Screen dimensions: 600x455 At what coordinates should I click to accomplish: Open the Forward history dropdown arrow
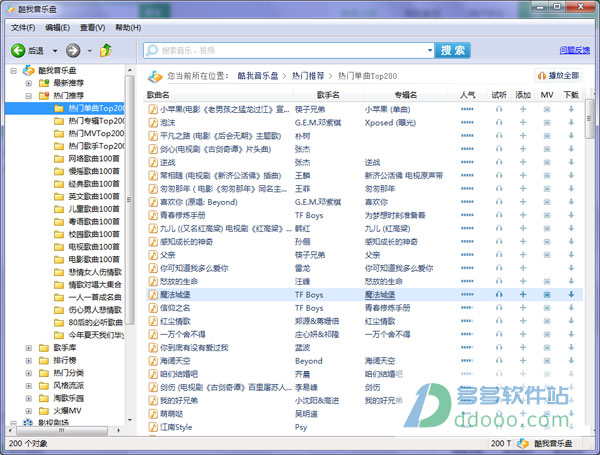pyautogui.click(x=90, y=51)
